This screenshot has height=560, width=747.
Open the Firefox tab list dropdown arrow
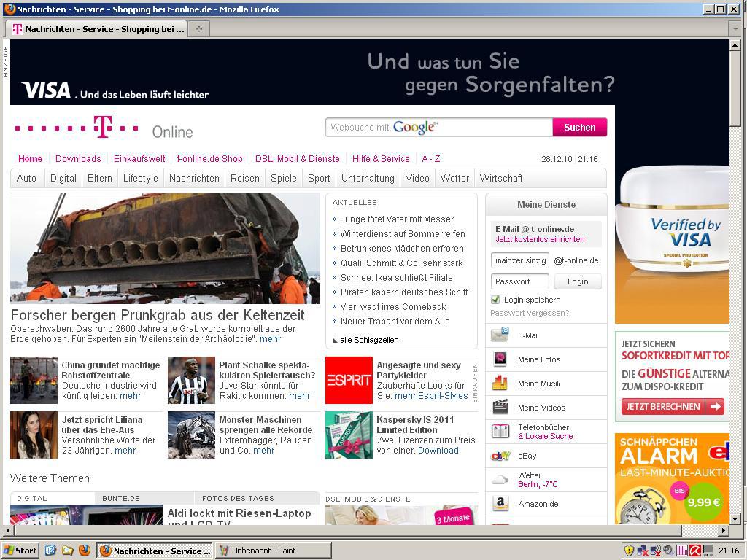735,29
